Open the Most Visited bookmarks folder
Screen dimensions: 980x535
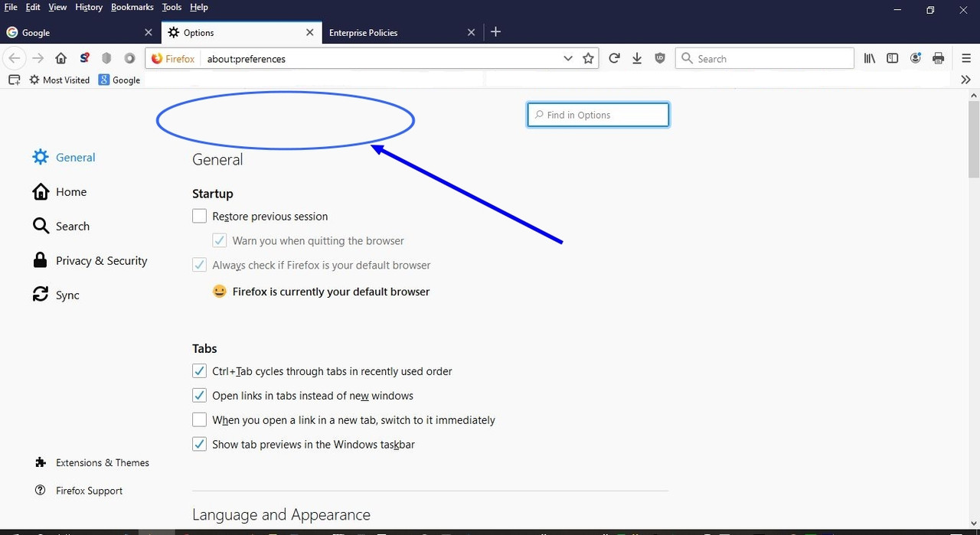(x=60, y=80)
